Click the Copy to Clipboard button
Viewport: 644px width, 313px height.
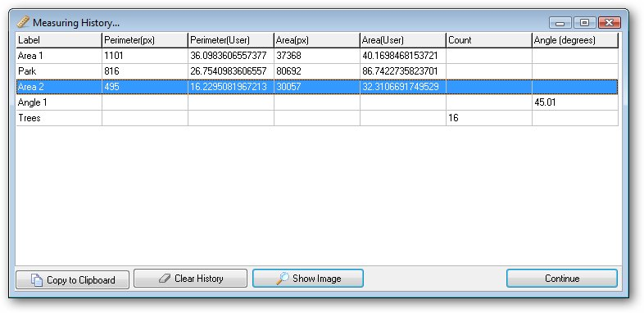click(72, 279)
